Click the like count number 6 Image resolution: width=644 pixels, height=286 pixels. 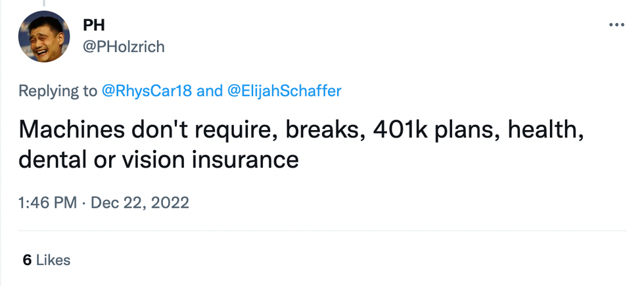point(27,260)
